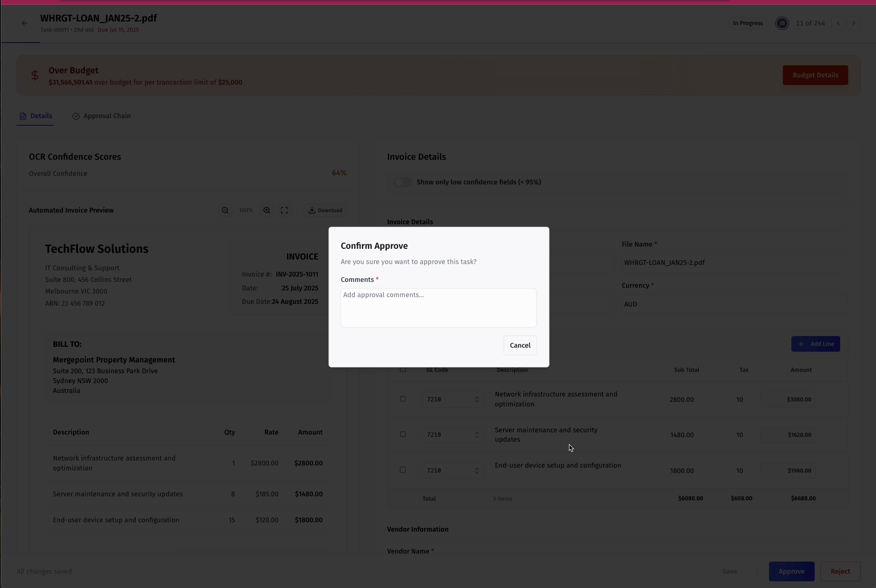Download the invoice file
The image size is (876, 588).
click(326, 210)
